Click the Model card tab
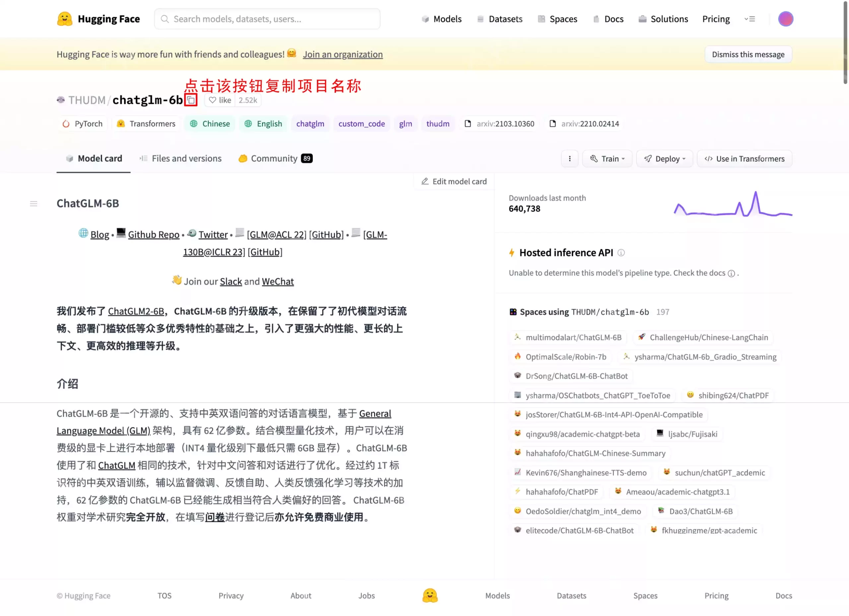The height and width of the screenshot is (616, 849). point(94,158)
